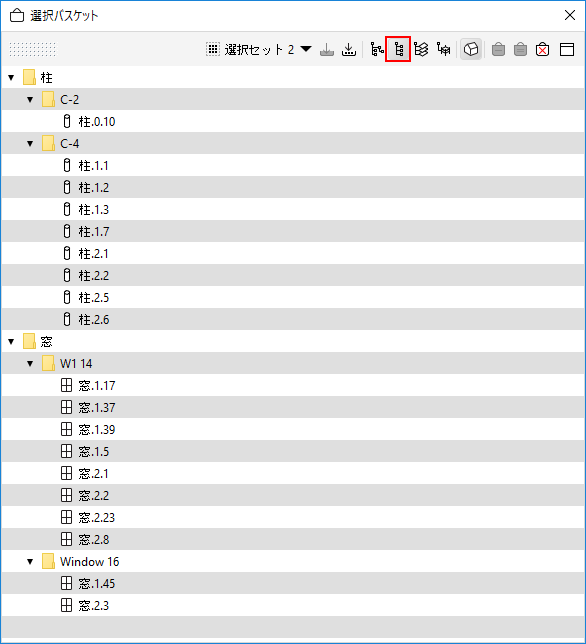Select the 窓.1.37 row

[293, 407]
